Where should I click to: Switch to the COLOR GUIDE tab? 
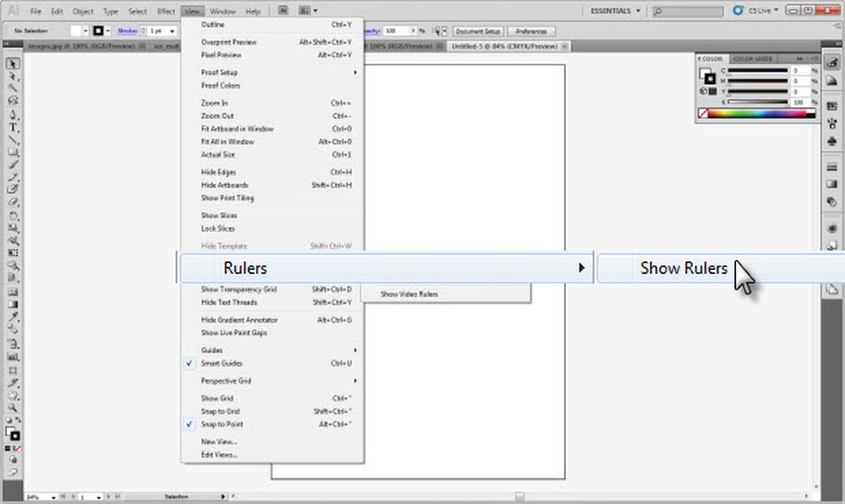click(752, 58)
